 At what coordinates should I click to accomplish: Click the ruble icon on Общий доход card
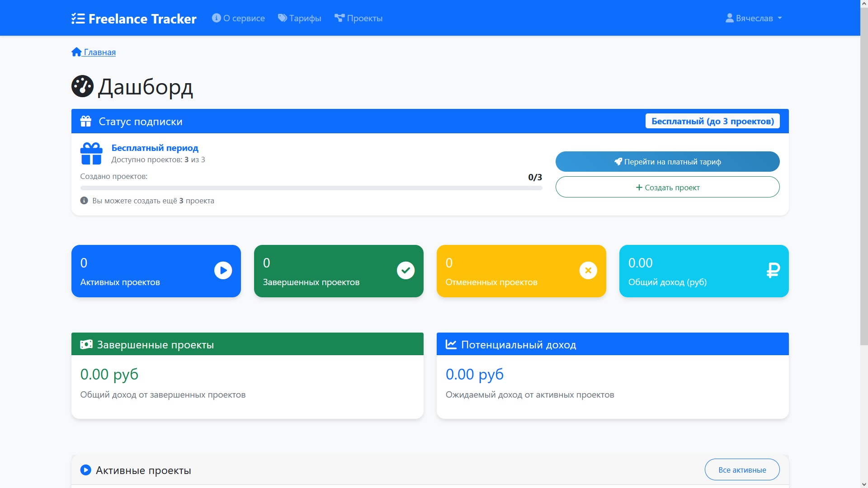tap(773, 270)
